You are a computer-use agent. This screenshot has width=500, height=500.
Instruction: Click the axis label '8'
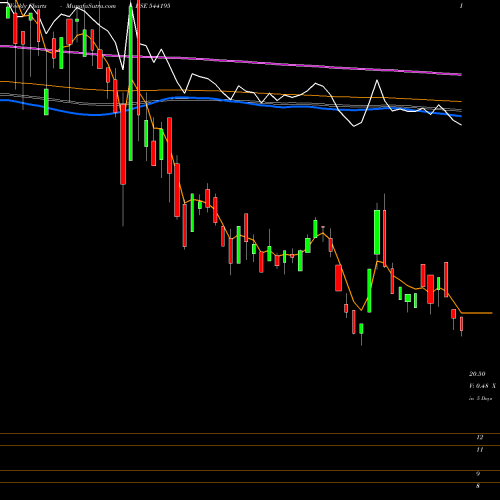point(478,486)
